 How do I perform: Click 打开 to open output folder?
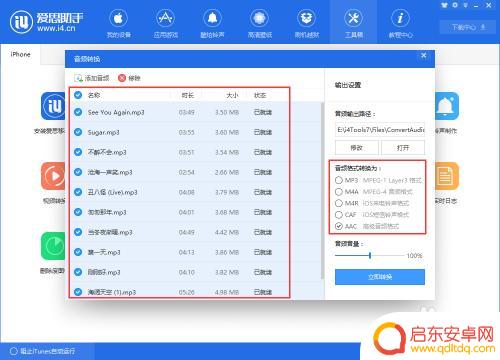(403, 147)
